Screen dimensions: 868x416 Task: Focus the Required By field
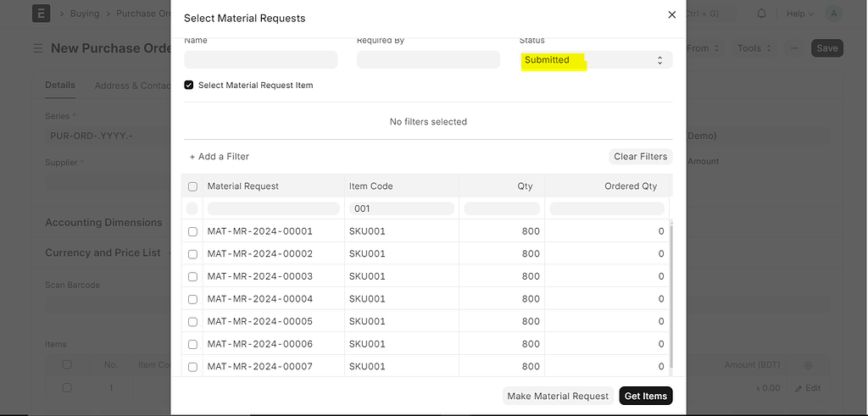pos(428,60)
